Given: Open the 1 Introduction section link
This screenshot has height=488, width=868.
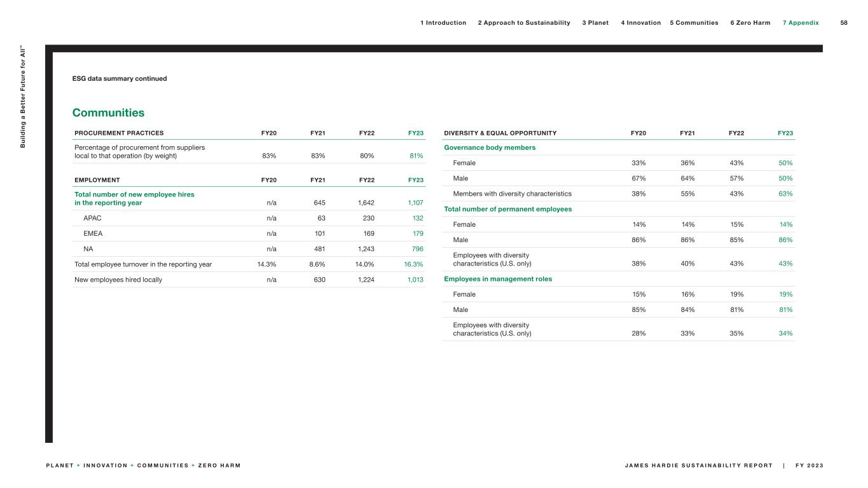Looking at the screenshot, I should tap(443, 23).
